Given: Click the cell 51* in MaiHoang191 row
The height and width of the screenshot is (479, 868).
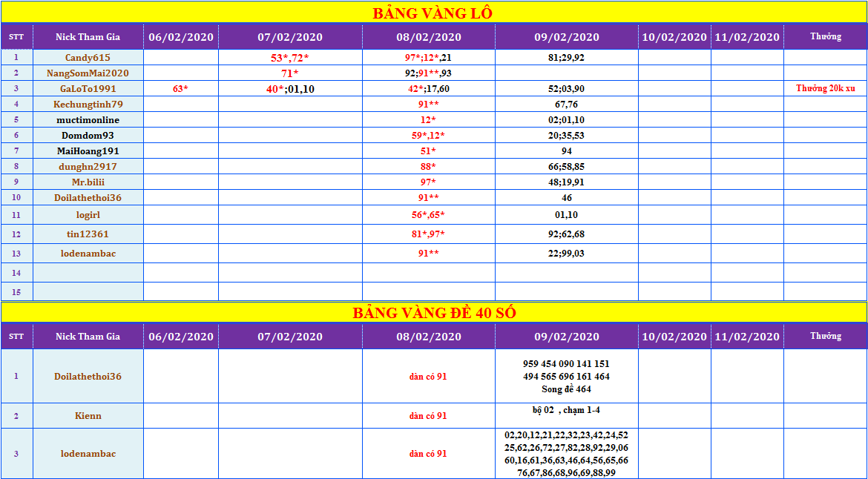Looking at the screenshot, I should (x=429, y=151).
